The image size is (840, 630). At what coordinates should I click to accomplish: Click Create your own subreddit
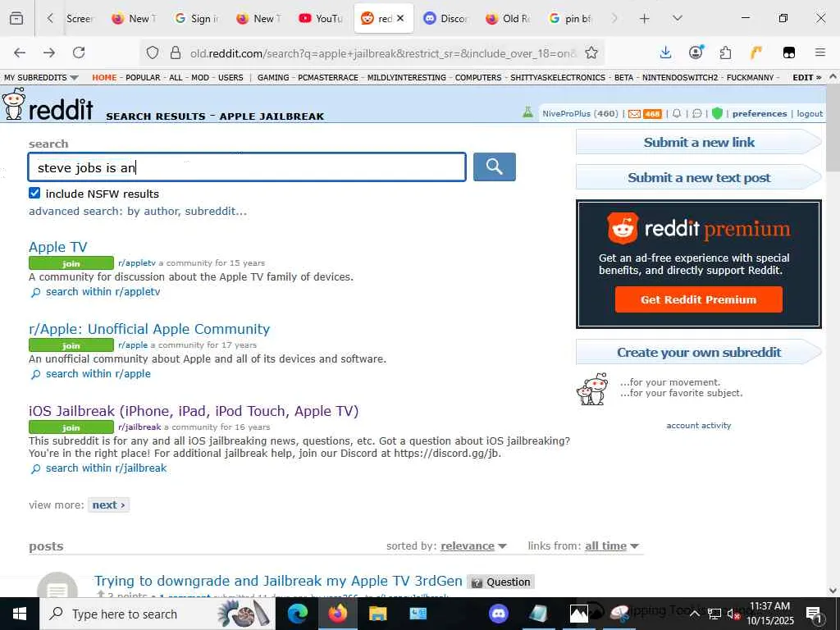click(699, 353)
